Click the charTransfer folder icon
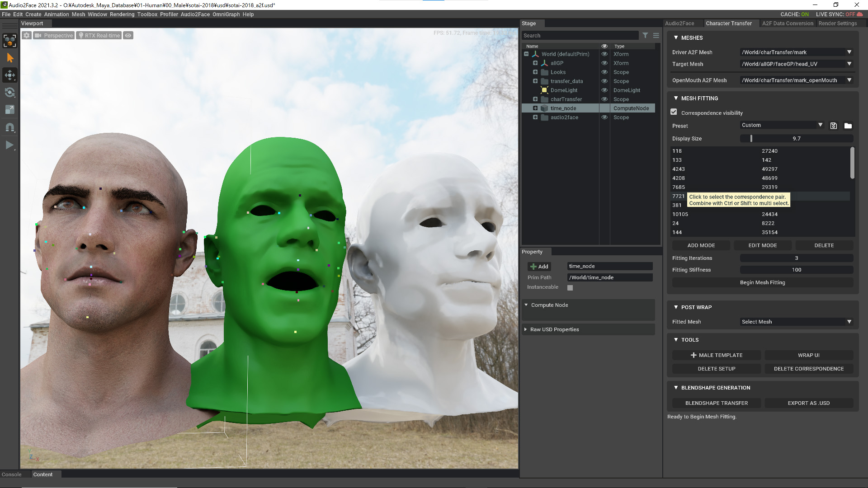Screen dimensions: 868x488 point(544,99)
